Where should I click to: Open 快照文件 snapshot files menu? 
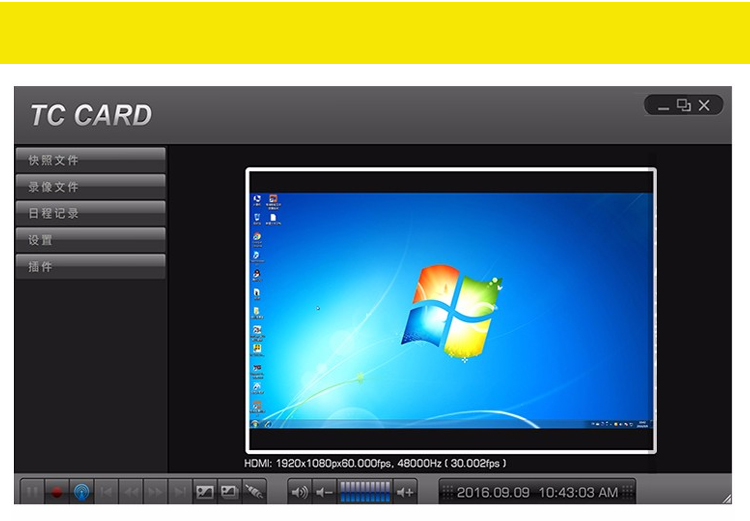90,160
